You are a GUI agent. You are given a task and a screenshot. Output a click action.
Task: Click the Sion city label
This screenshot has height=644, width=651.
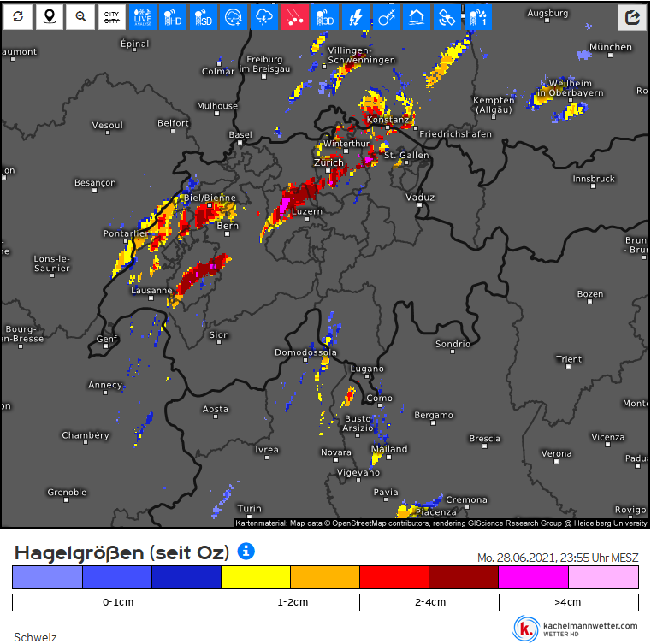pos(219,335)
